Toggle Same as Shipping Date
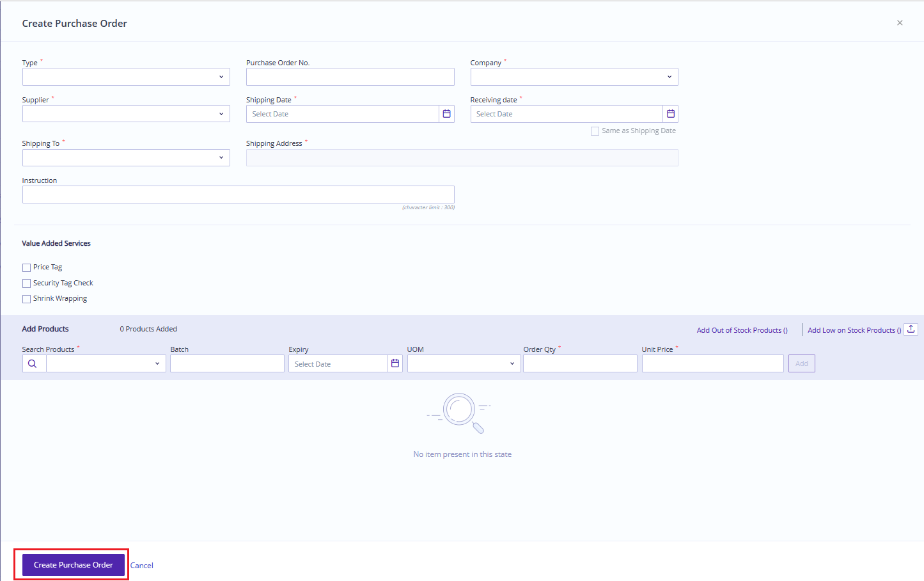The height and width of the screenshot is (581, 924). [595, 131]
